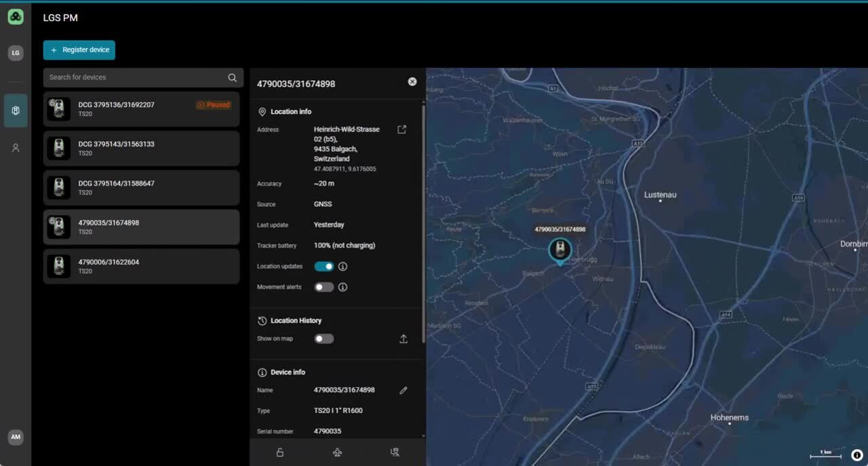Enable the Movement alerts toggle
Screen dimensions: 868x466
324,287
